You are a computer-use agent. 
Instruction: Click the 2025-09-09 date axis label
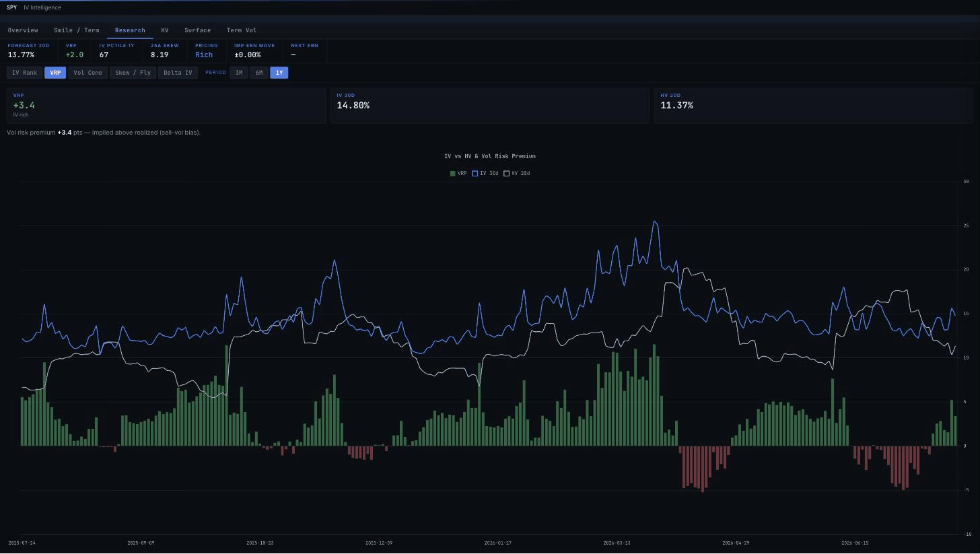click(141, 543)
